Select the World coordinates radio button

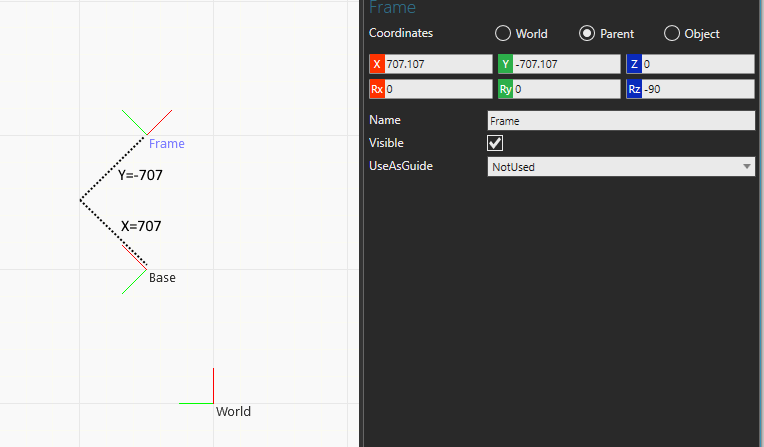pyautogui.click(x=503, y=33)
